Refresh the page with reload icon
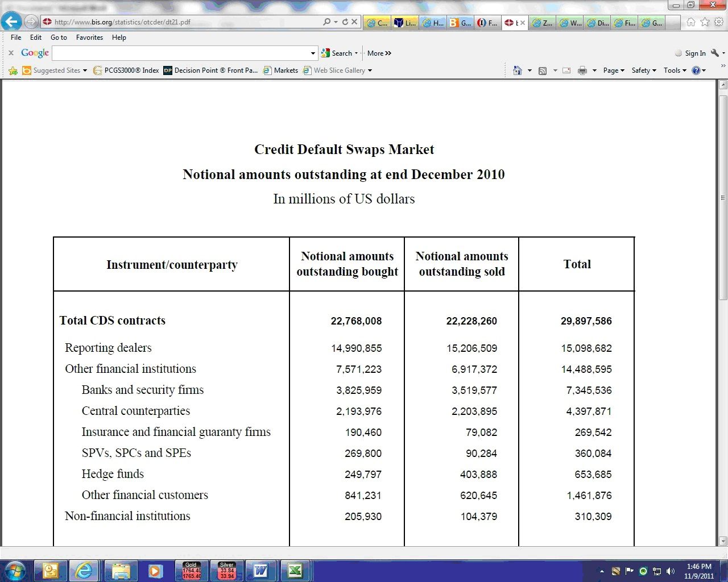The image size is (728, 582). coord(345,22)
